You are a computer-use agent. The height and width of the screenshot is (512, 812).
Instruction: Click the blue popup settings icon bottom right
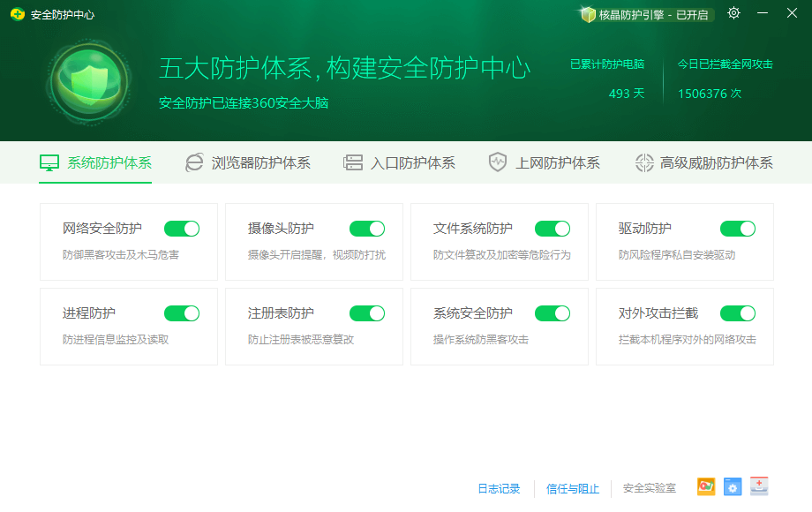[x=732, y=486]
